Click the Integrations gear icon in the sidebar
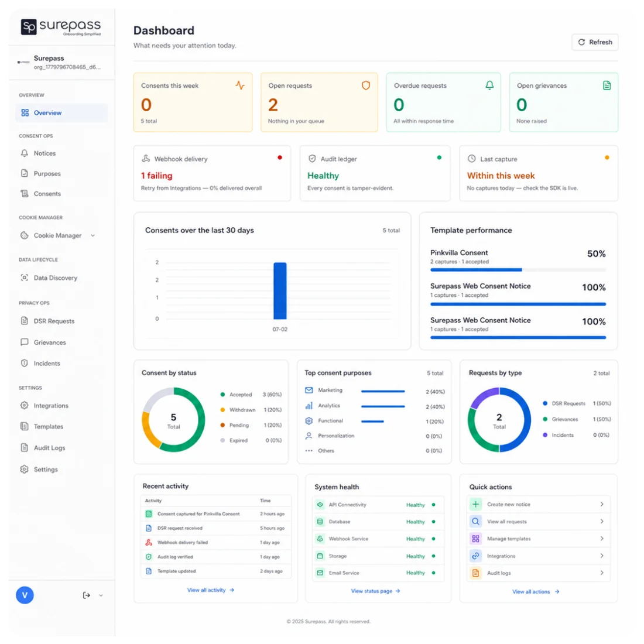 [25, 405]
